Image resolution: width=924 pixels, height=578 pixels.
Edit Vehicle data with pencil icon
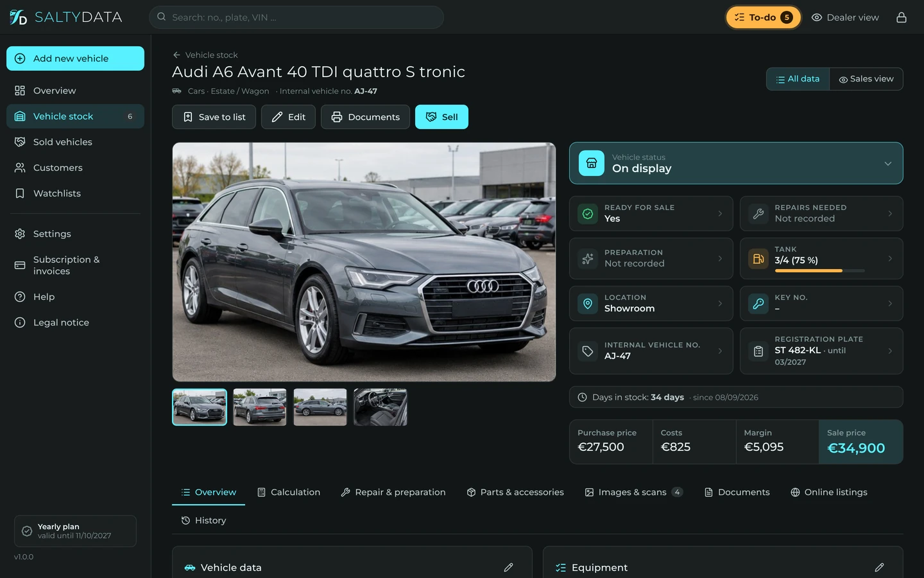[x=508, y=567]
